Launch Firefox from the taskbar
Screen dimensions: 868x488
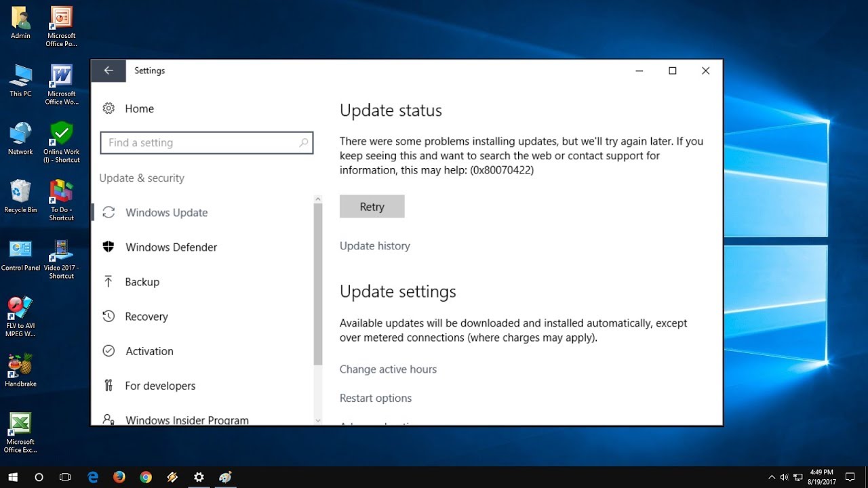click(x=119, y=477)
